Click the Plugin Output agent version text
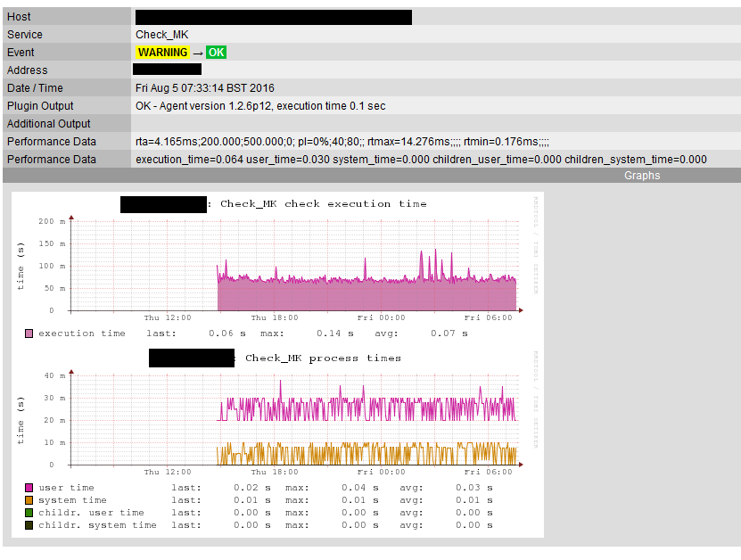The image size is (741, 560). (x=260, y=106)
